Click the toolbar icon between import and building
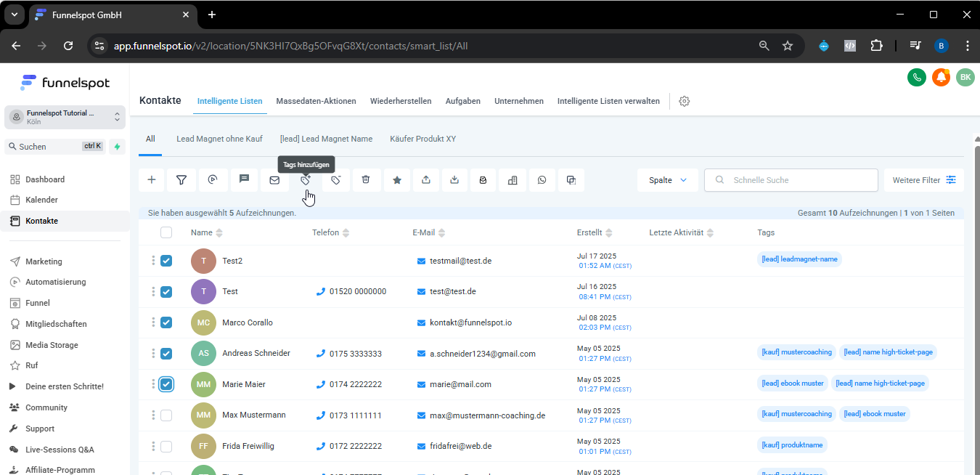Image resolution: width=980 pixels, height=475 pixels. 483,180
